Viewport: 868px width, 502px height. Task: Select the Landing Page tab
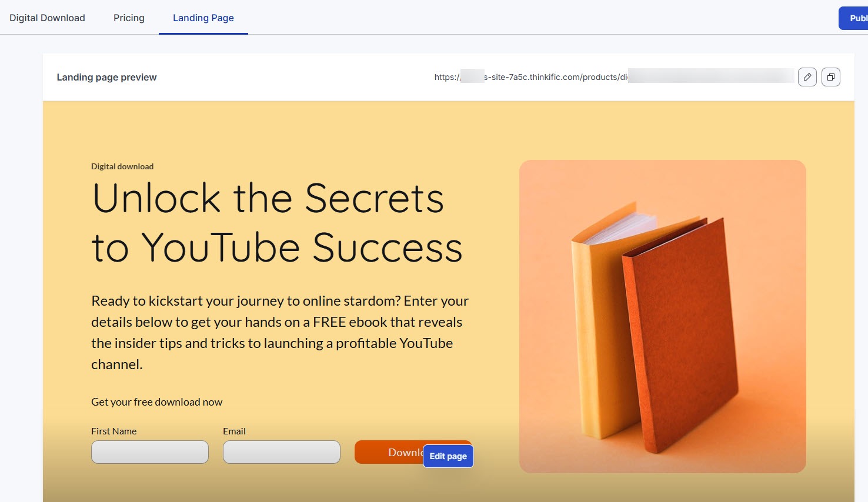[x=203, y=18]
